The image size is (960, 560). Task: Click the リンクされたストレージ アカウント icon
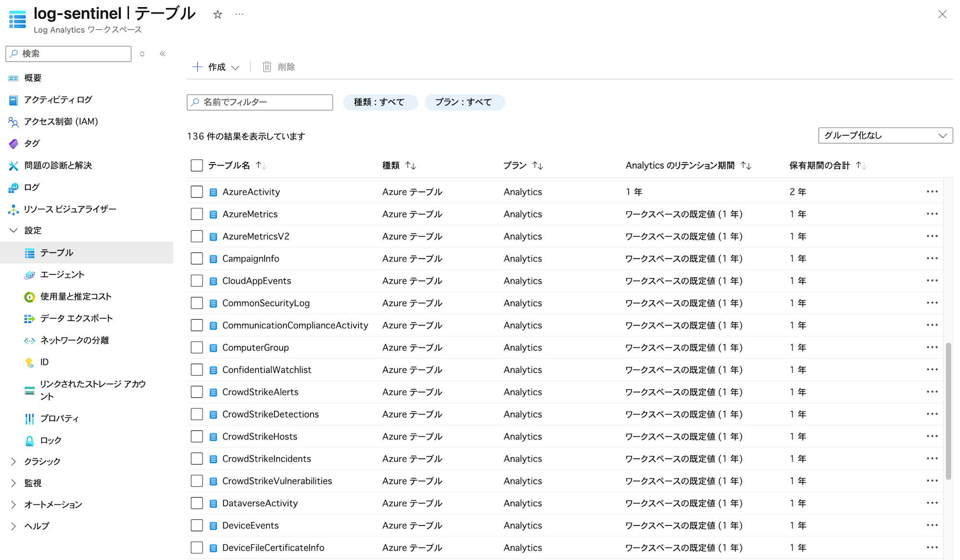[x=29, y=390]
